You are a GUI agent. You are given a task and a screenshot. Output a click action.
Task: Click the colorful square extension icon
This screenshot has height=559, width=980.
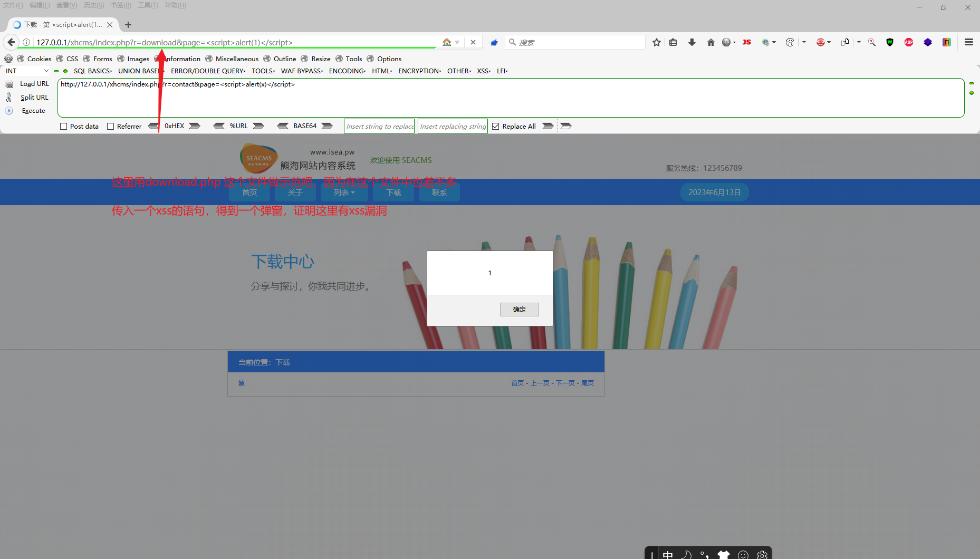point(947,42)
